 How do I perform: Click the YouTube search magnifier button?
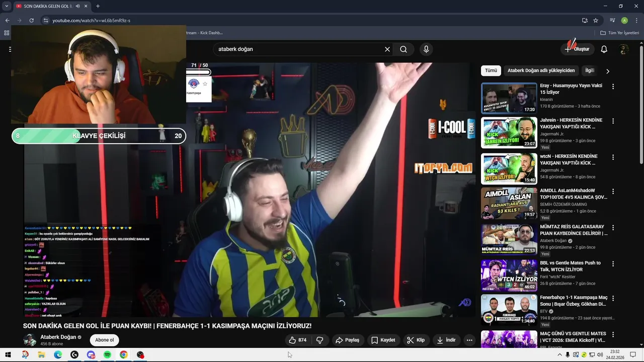click(x=404, y=49)
